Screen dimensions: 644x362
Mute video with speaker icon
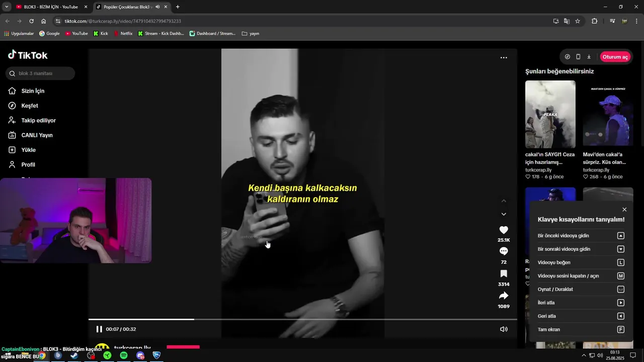[504, 329]
